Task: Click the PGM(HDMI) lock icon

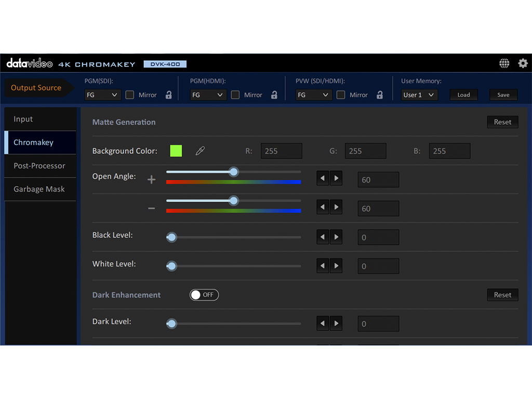Action: pyautogui.click(x=274, y=95)
